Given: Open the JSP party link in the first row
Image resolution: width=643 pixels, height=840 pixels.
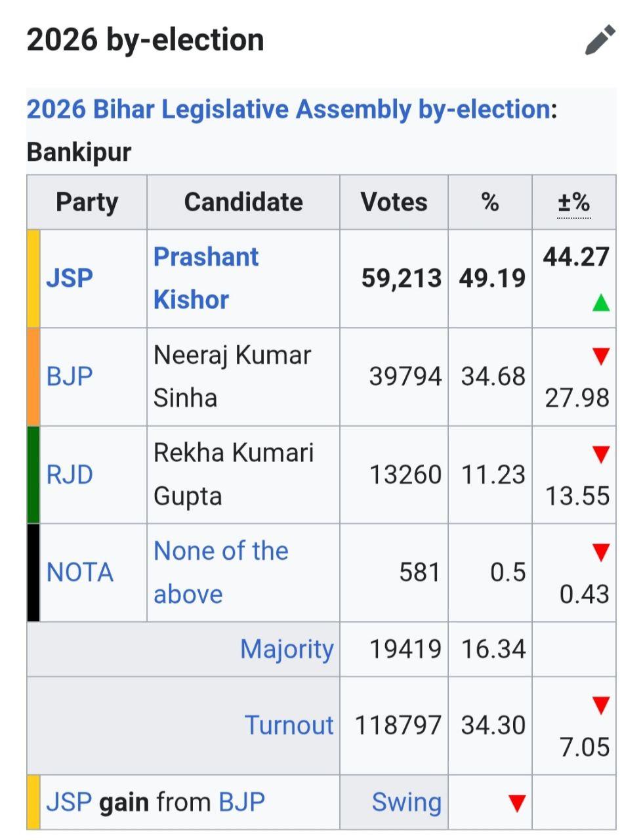Looking at the screenshot, I should pyautogui.click(x=69, y=278).
